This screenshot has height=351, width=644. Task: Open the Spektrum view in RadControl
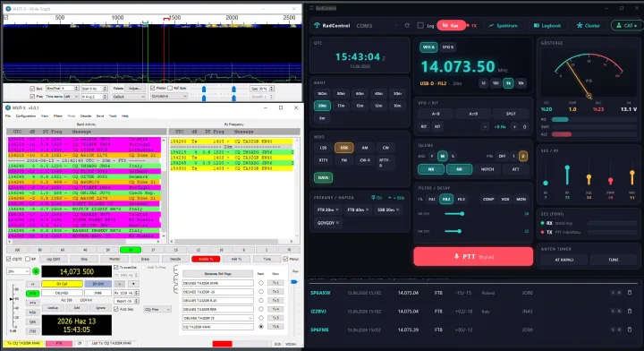click(504, 25)
